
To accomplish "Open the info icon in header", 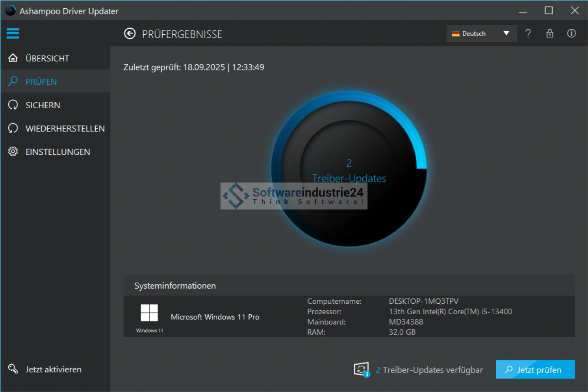I will point(571,33).
